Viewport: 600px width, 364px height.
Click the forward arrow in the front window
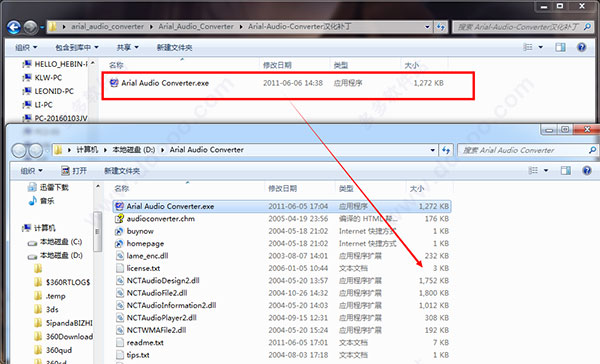tap(36, 150)
